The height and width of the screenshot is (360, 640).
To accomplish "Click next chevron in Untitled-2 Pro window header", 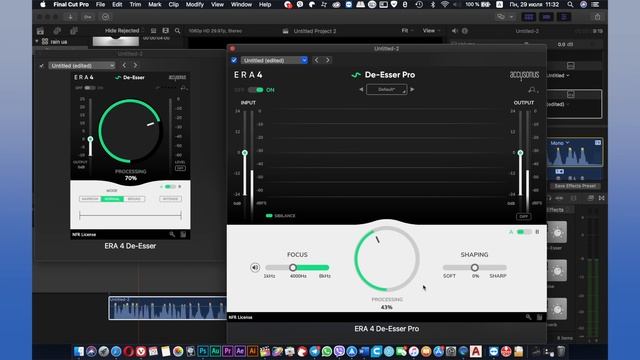I will tap(328, 60).
